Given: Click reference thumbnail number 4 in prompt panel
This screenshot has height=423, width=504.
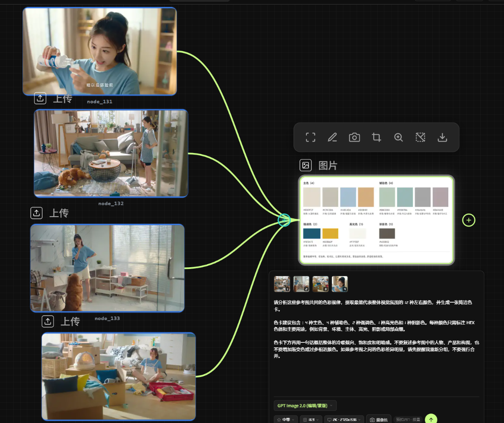Looking at the screenshot, I should coord(340,284).
